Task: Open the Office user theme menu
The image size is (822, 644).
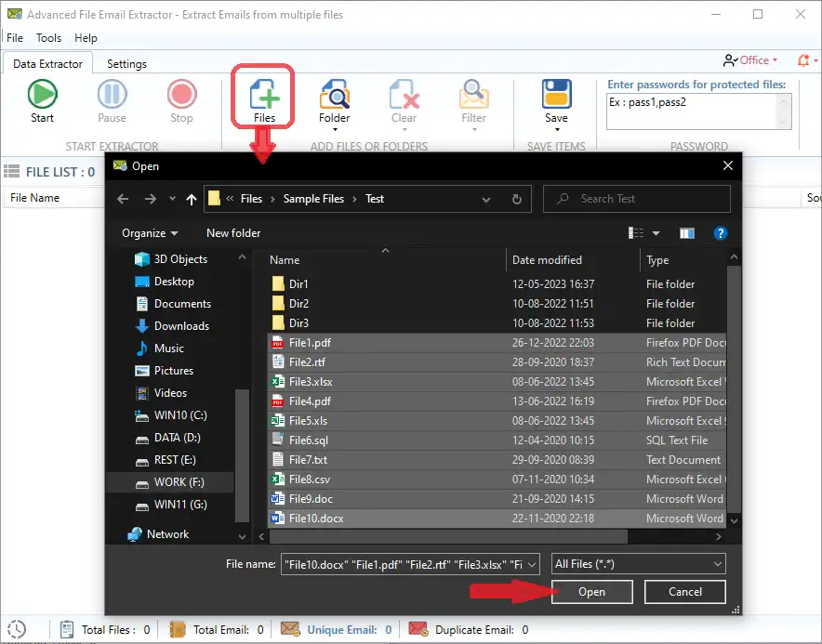Action: point(750,60)
